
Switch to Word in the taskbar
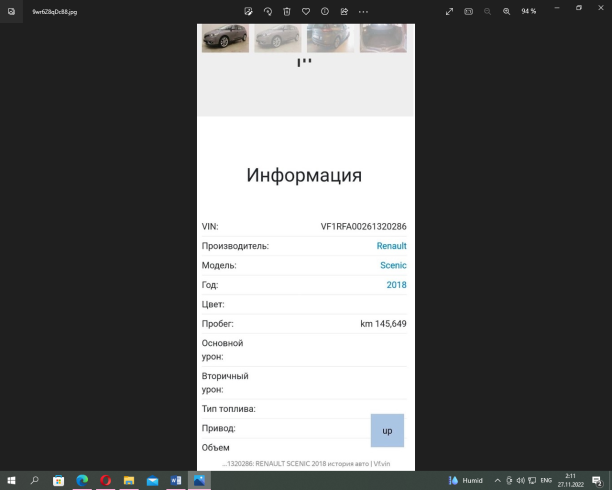coord(176,480)
